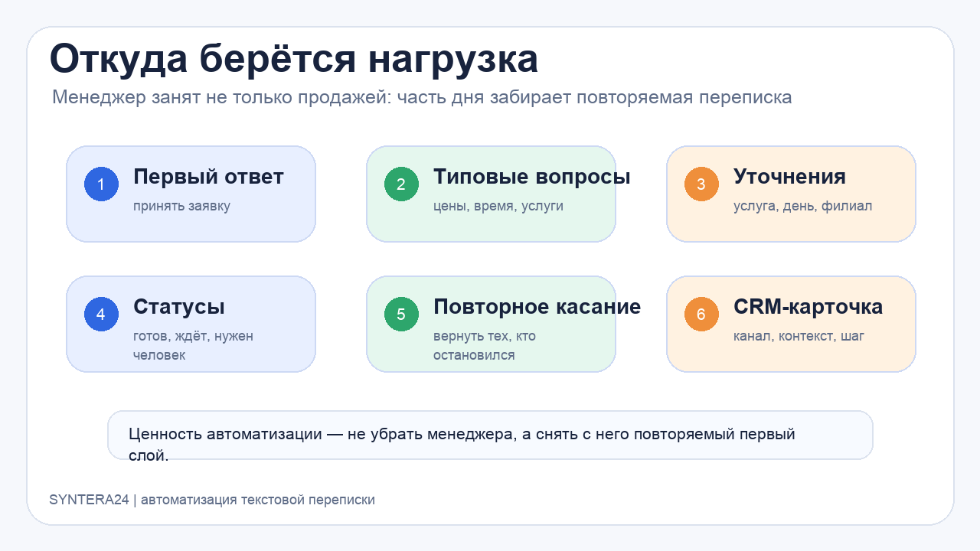The height and width of the screenshot is (551, 980).
Task: Select the heading 'Первый ответ'
Action: click(208, 177)
